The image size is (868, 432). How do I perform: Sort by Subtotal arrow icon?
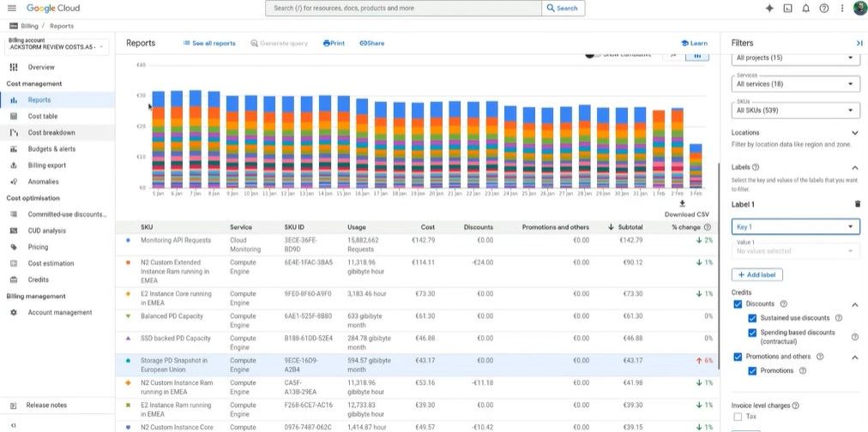pos(612,227)
